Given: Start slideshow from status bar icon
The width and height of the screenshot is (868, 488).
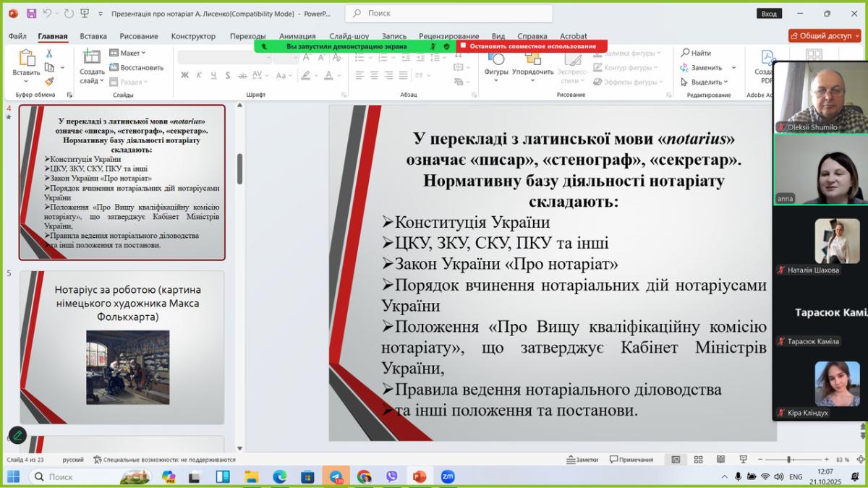Looking at the screenshot, I should 743,460.
